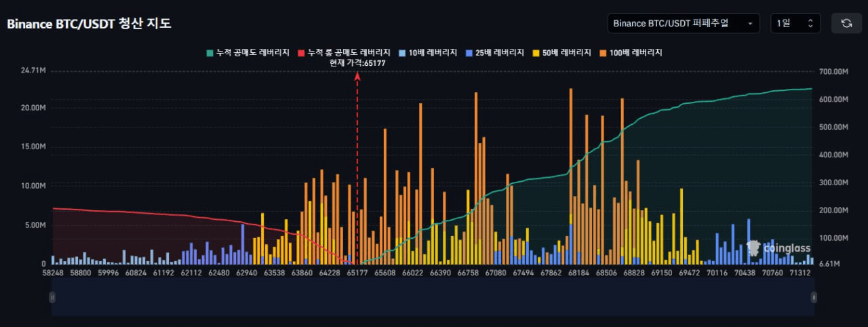Open the Binance BTC/USDT 퍼페추얼 dropdown
868x327 pixels.
tap(683, 23)
